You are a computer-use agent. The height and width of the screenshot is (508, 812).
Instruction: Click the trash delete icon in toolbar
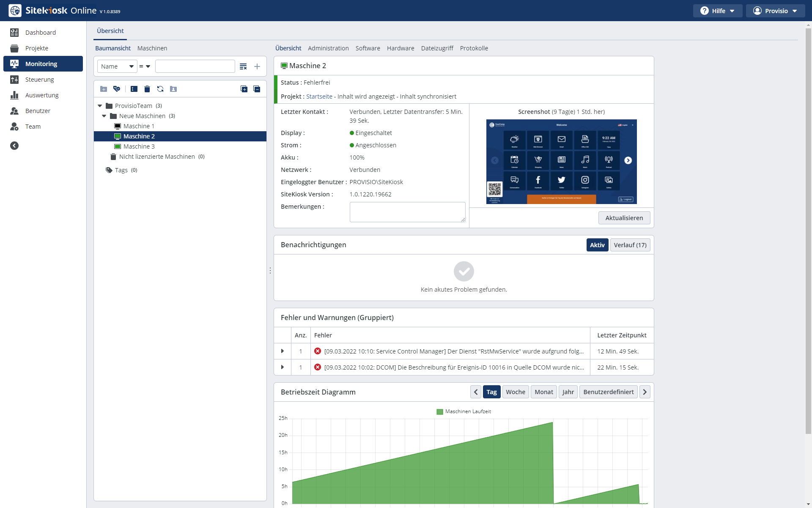pyautogui.click(x=147, y=89)
